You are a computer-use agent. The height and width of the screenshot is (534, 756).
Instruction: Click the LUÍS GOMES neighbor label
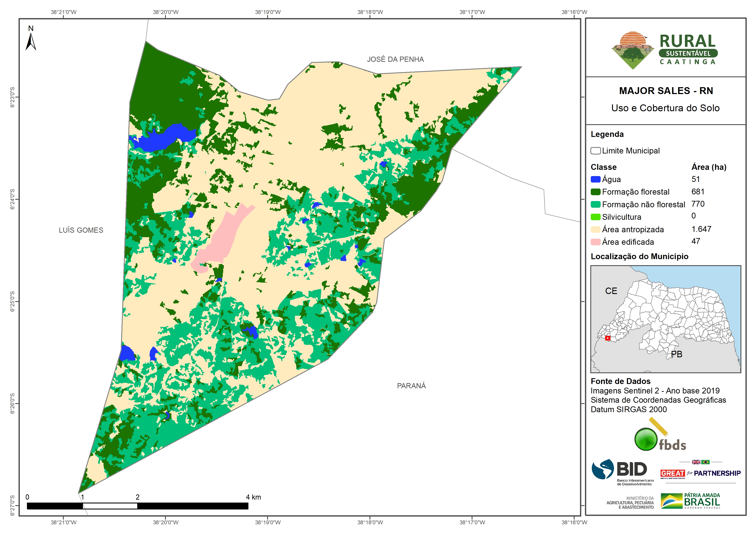pos(81,230)
